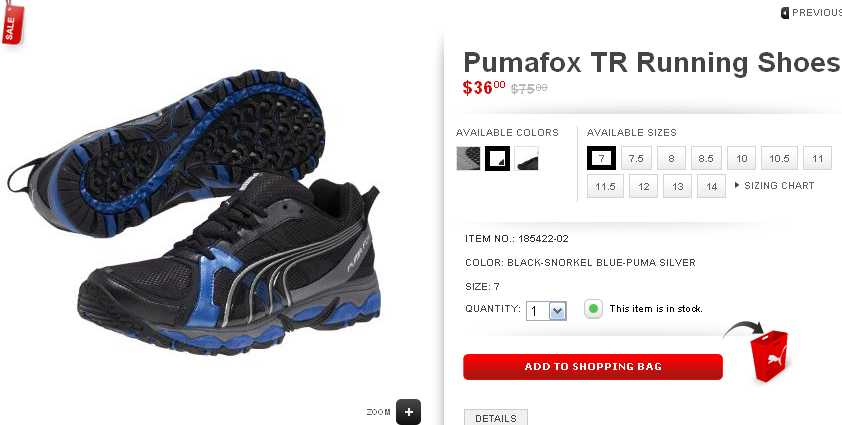Choose size 10.5
The width and height of the screenshot is (842, 425).
pos(779,158)
